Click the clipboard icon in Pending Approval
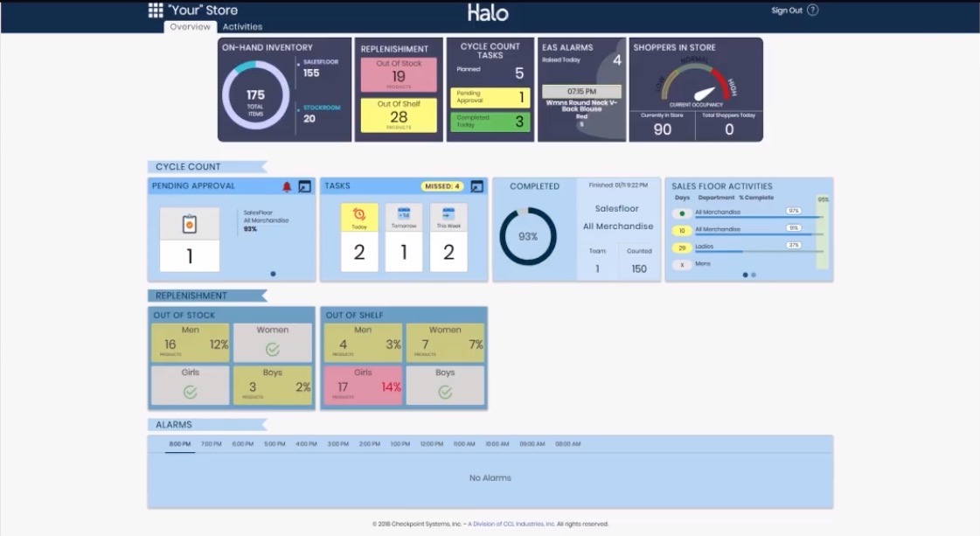The height and width of the screenshot is (536, 980). point(190,223)
